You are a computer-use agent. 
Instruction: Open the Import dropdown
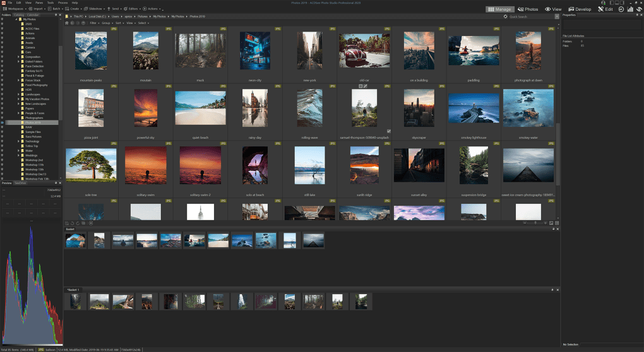click(x=37, y=9)
